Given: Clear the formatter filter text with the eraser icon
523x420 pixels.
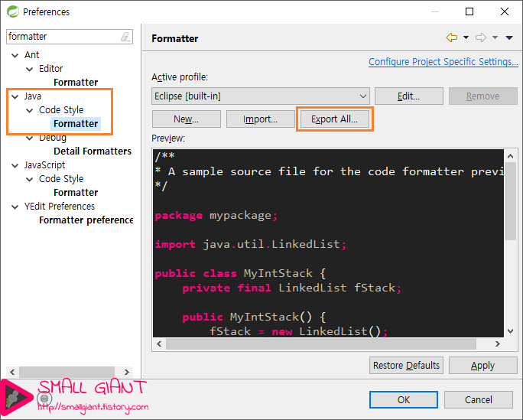Looking at the screenshot, I should pos(125,37).
